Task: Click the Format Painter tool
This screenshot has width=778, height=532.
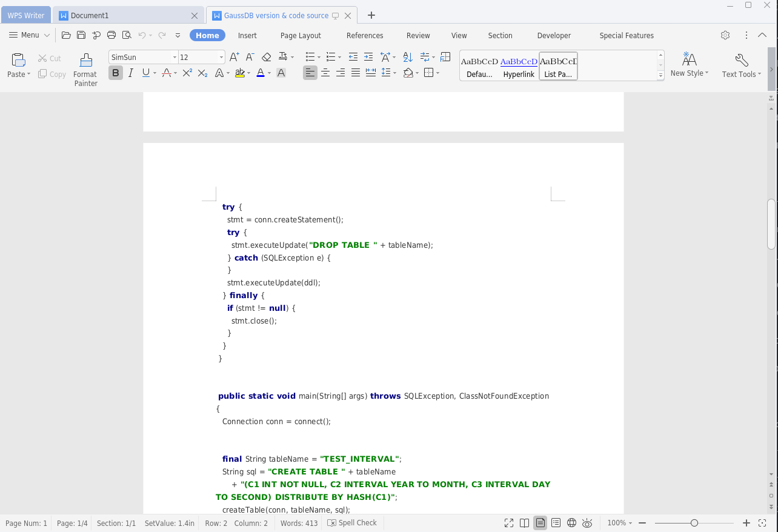Action: (x=85, y=70)
